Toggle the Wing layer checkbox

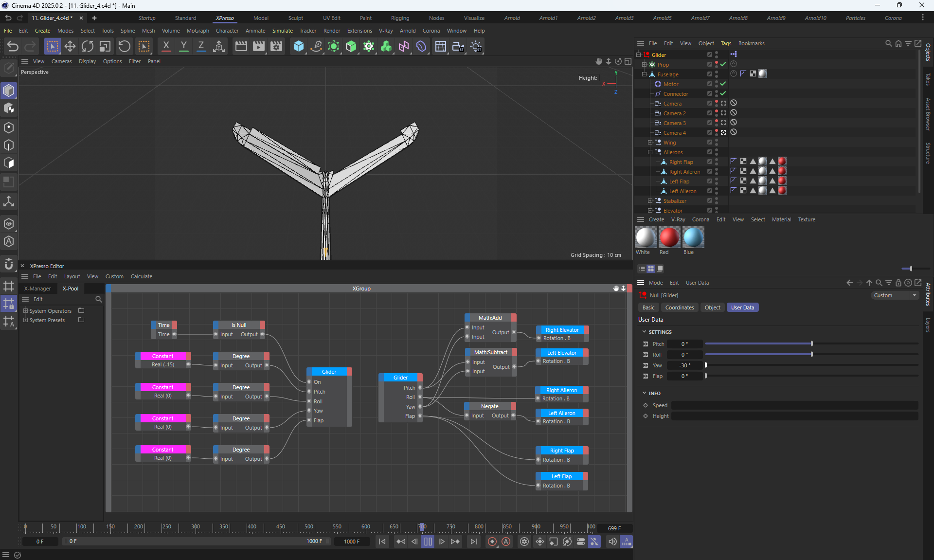click(x=709, y=143)
